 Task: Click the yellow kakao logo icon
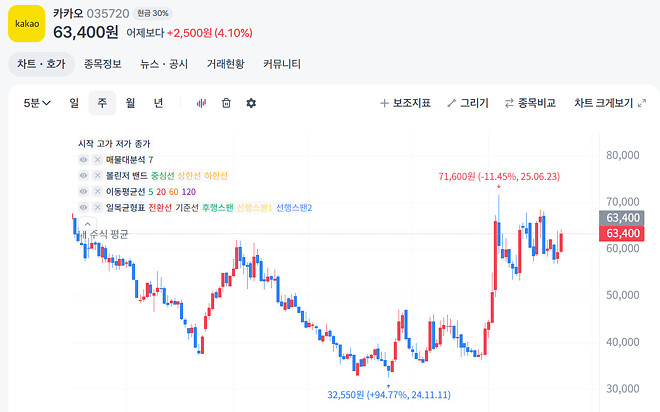[27, 24]
